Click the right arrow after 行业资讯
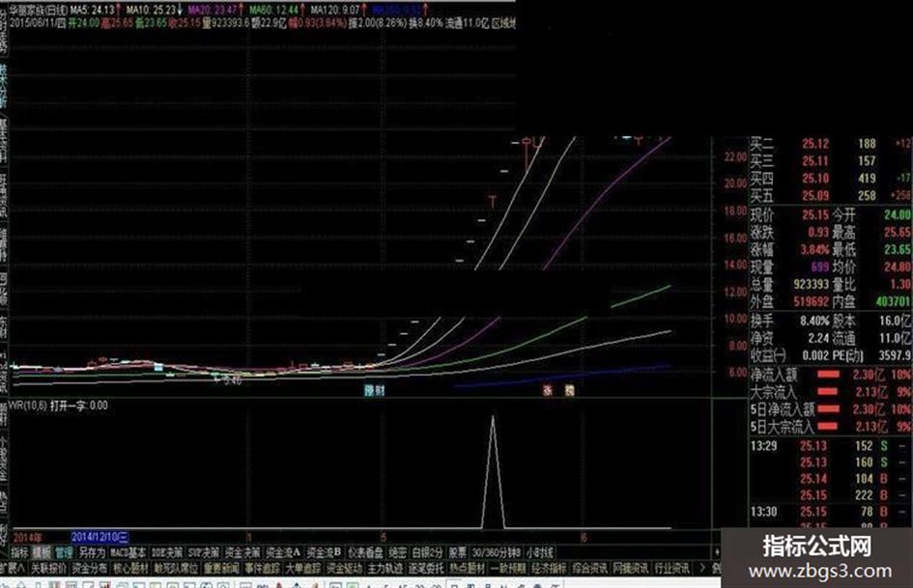The image size is (913, 588). click(x=702, y=568)
